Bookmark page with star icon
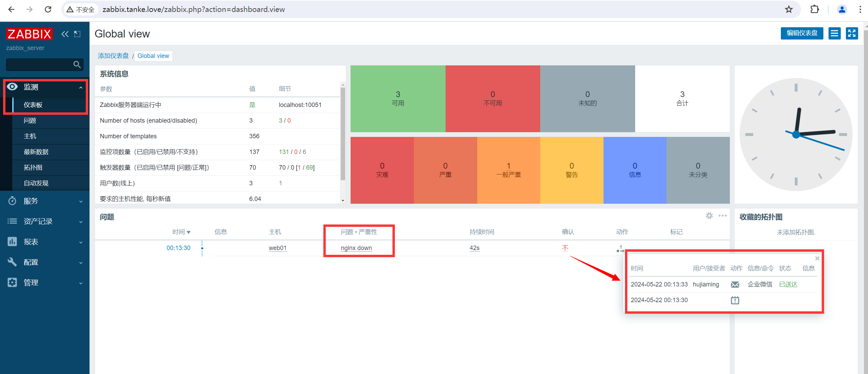 (789, 9)
